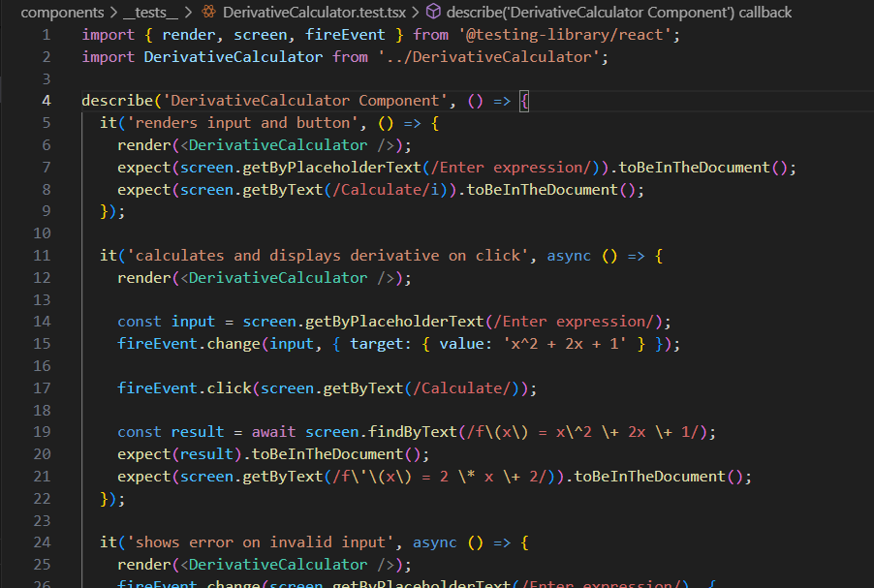Select the describe callback breadcrumb item
This screenshot has height=588, width=874.
click(x=619, y=13)
